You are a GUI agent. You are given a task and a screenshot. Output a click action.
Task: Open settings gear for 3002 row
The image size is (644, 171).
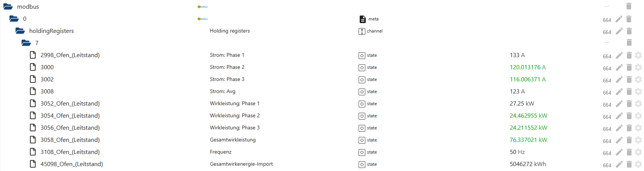tap(638, 79)
